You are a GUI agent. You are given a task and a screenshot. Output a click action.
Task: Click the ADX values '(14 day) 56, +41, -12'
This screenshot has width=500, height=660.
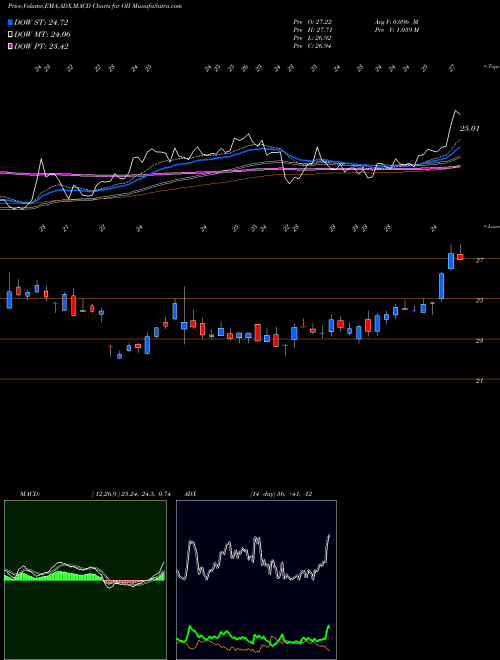click(280, 494)
